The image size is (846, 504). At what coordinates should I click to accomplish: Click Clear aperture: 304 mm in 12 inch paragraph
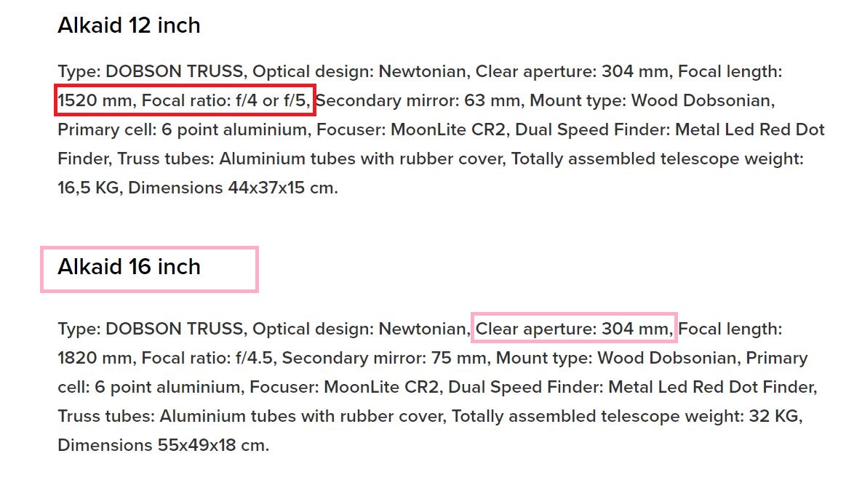click(x=572, y=71)
